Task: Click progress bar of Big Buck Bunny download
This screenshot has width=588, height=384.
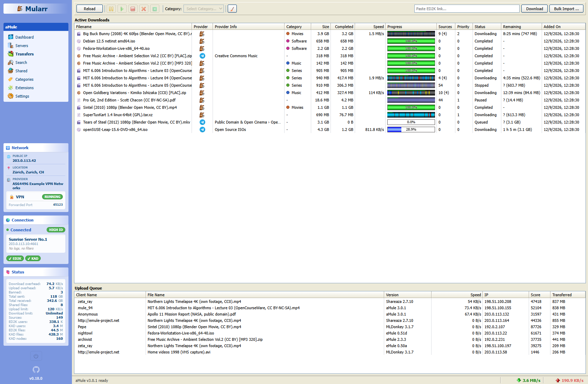Action: pyautogui.click(x=411, y=34)
